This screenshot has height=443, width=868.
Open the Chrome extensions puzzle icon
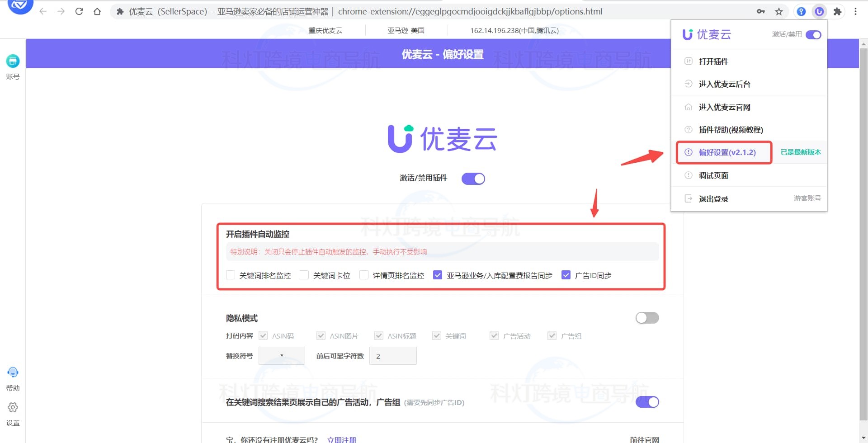pos(837,11)
